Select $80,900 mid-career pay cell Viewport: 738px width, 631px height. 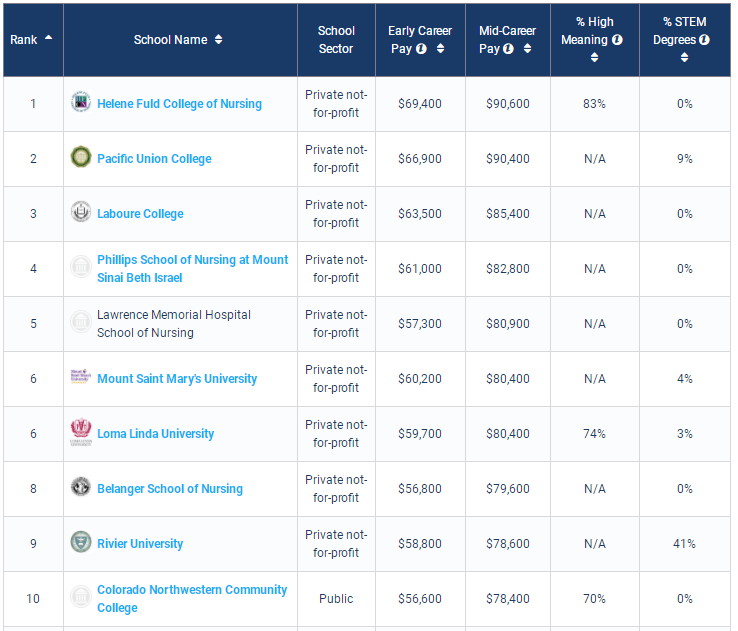508,324
